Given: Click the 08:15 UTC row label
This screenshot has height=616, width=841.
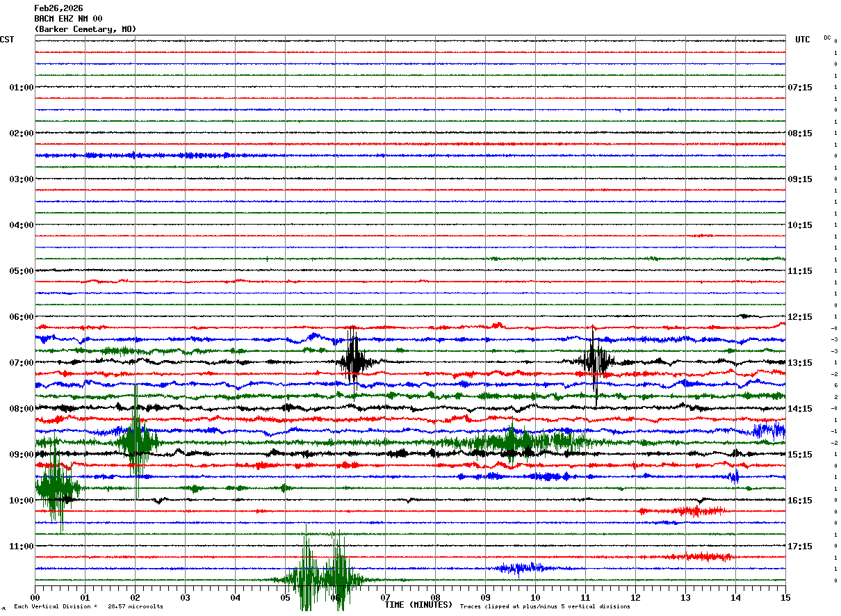Looking at the screenshot, I should coord(800,133).
